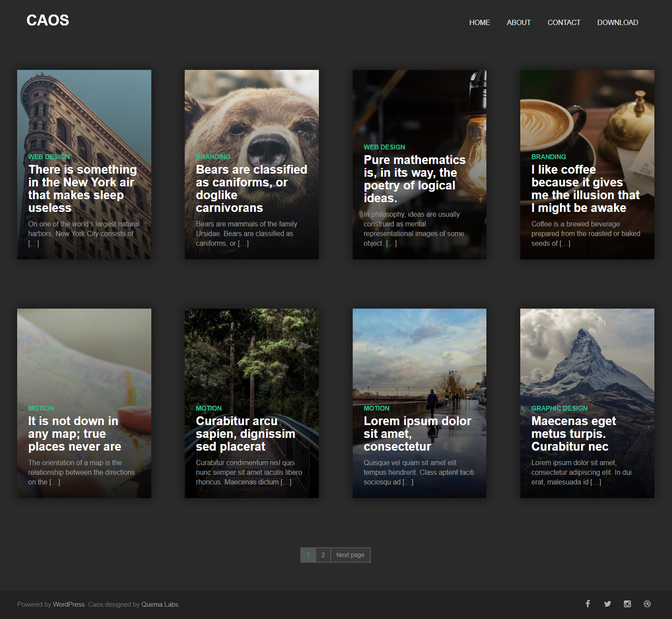Open 'There is something in the New York air' post
The image size is (672, 619).
click(x=83, y=189)
